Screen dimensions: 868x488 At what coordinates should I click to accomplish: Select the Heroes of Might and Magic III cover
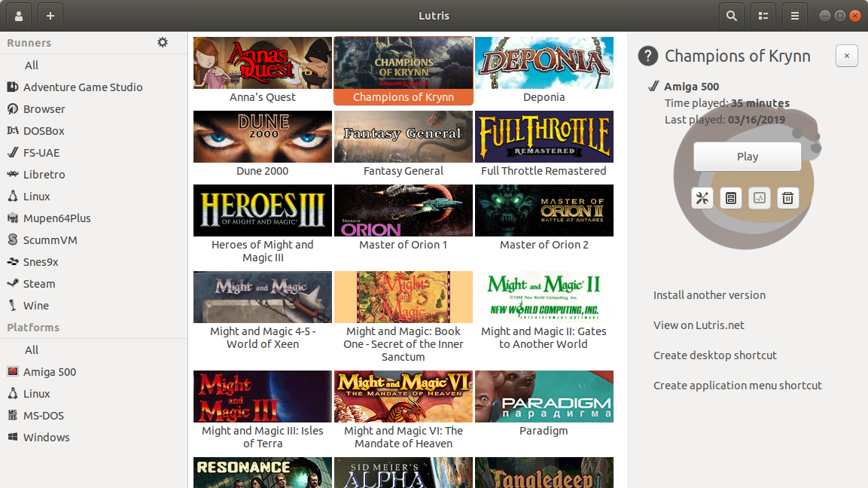pyautogui.click(x=262, y=211)
